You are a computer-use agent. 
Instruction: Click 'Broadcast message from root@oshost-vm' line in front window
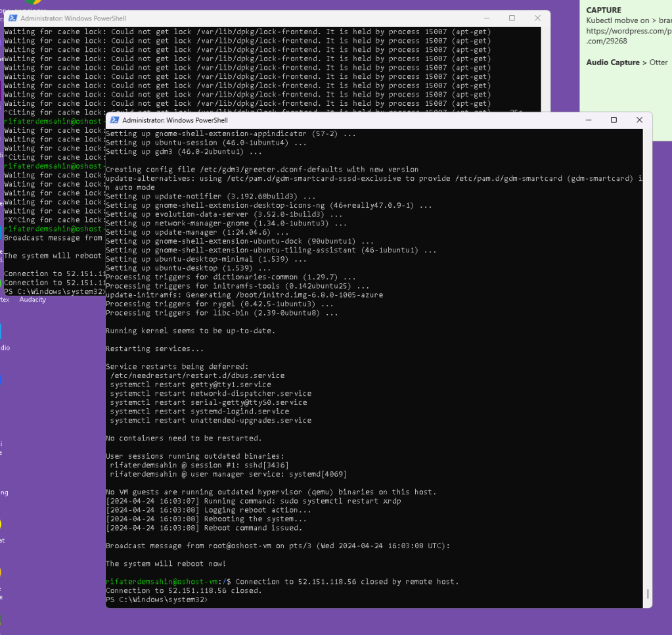278,546
